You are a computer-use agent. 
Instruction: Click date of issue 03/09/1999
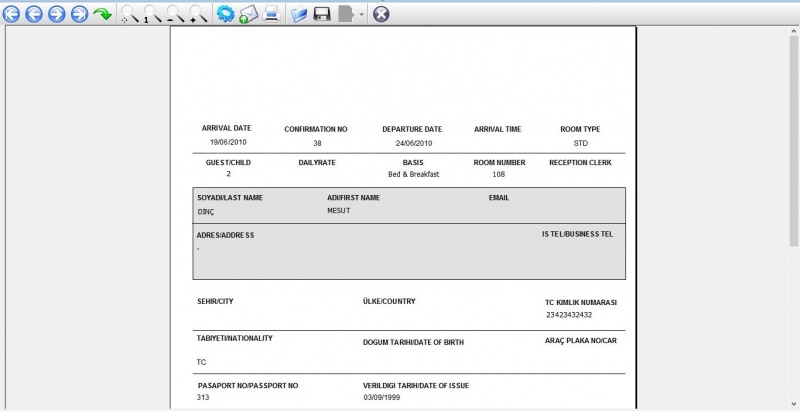coord(382,398)
